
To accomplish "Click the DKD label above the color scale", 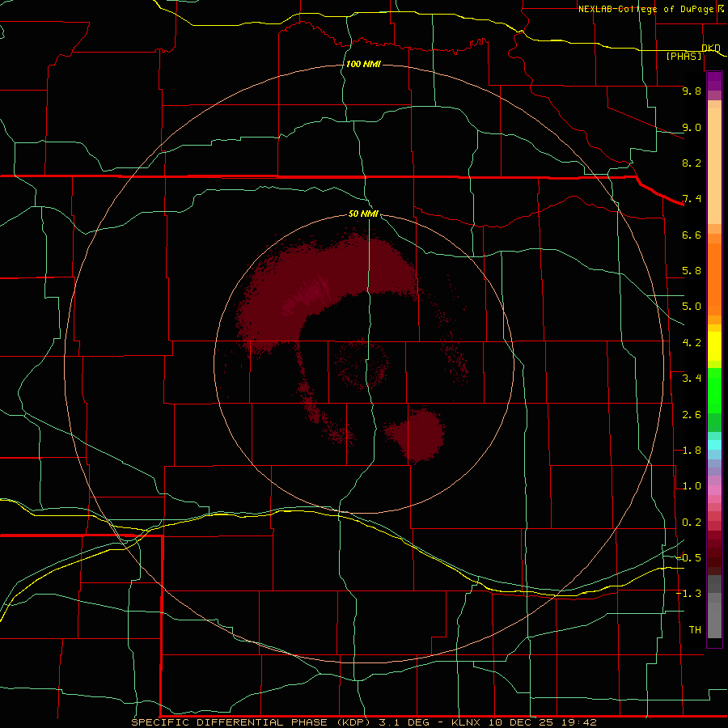I will [x=711, y=48].
